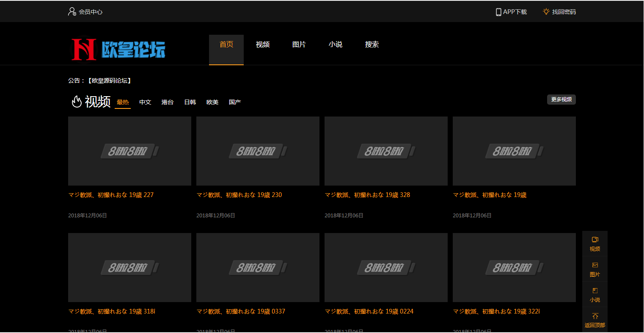Switch to the 视频 navigation tab
Viewport: 644px width, 333px height.
262,44
